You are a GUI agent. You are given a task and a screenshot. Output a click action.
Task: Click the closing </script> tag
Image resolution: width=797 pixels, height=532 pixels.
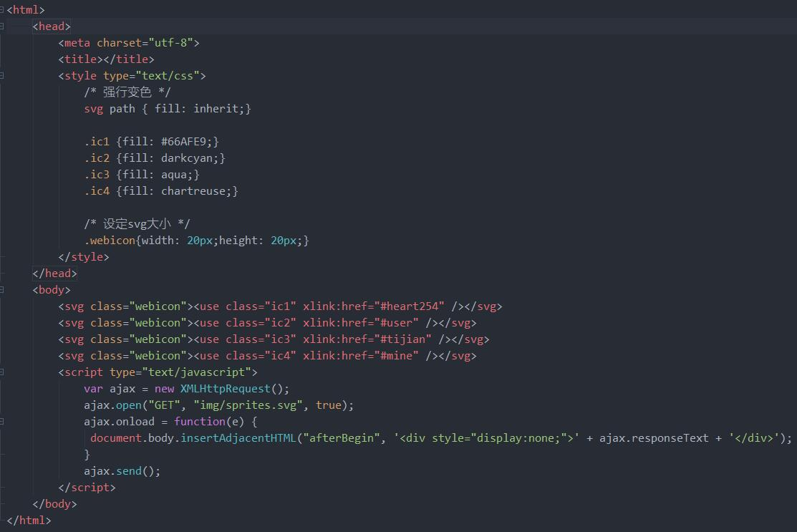(x=87, y=488)
